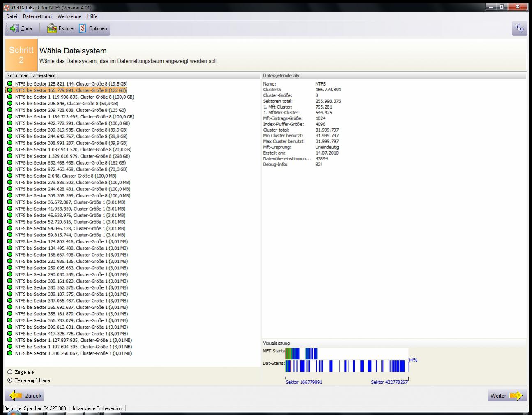Viewport: 532px width, 415px height.
Task: Select NTFS at Sektor 347.065.487 (3,01 MB)
Action: pyautogui.click(x=67, y=301)
